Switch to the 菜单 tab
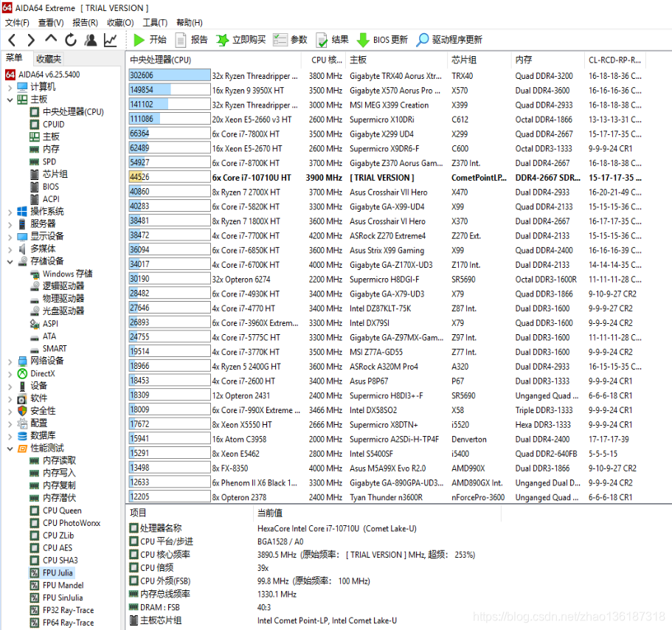Viewport: 672px width, 630px height. tap(14, 58)
